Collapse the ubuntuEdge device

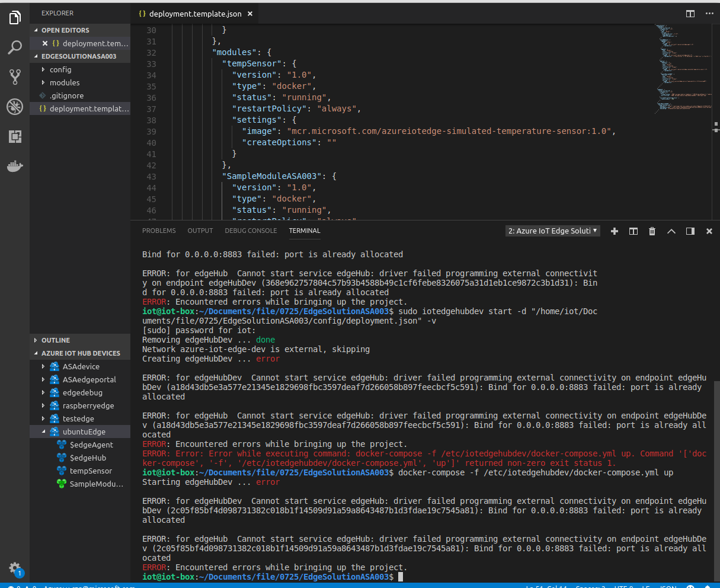pyautogui.click(x=43, y=432)
